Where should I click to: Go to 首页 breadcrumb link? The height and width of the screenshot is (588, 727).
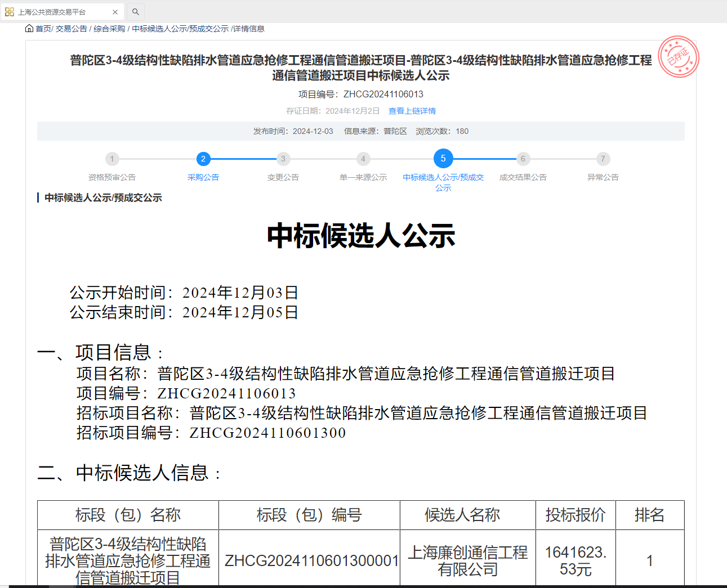point(43,29)
